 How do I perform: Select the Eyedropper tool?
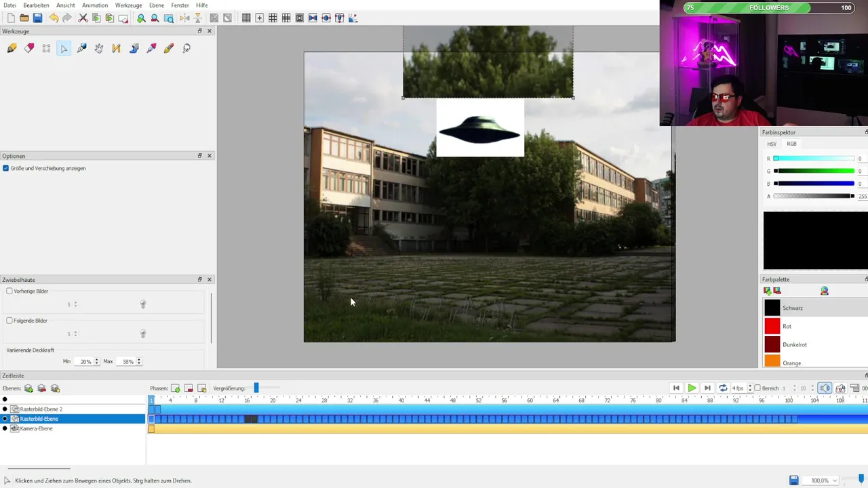151,48
